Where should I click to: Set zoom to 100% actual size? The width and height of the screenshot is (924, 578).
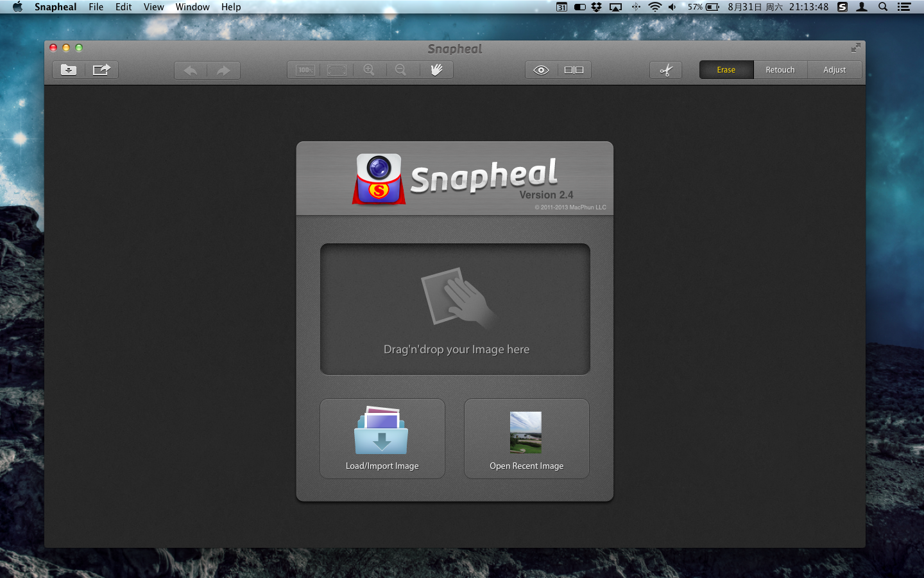(305, 70)
